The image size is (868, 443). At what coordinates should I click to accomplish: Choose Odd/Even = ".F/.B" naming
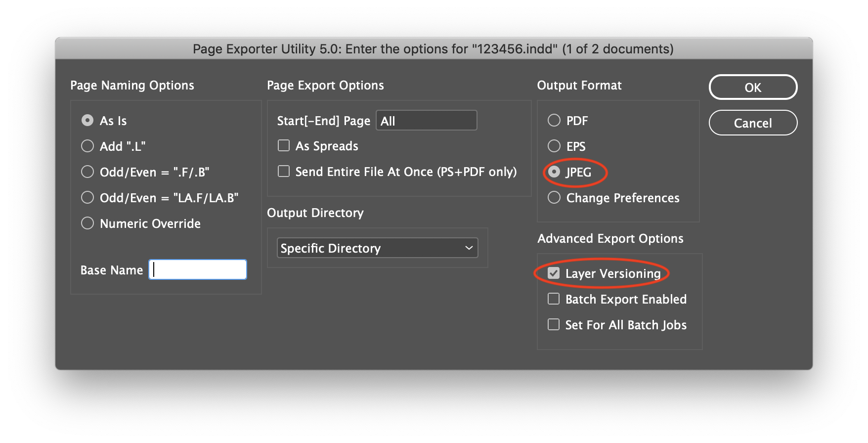point(87,171)
